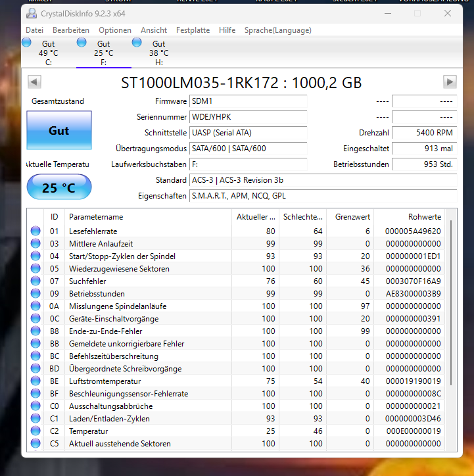The height and width of the screenshot is (476, 474).
Task: Click the status orb for Wiederzugewiesene Sektoren
Action: pos(36,268)
